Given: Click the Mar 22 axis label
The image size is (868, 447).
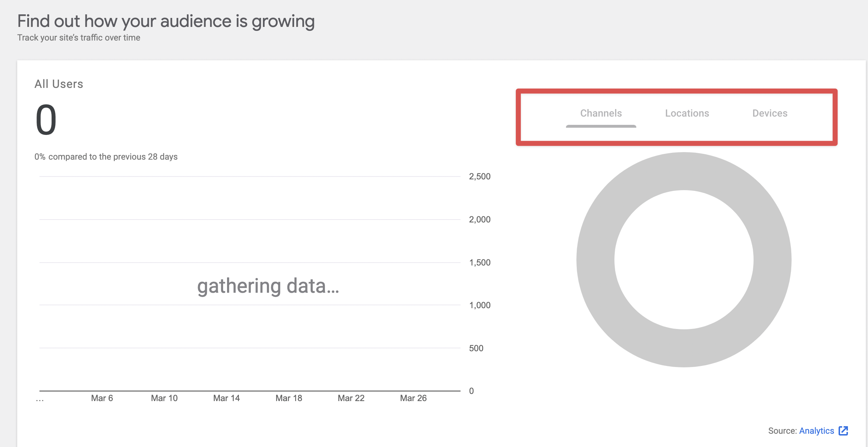Looking at the screenshot, I should (351, 398).
